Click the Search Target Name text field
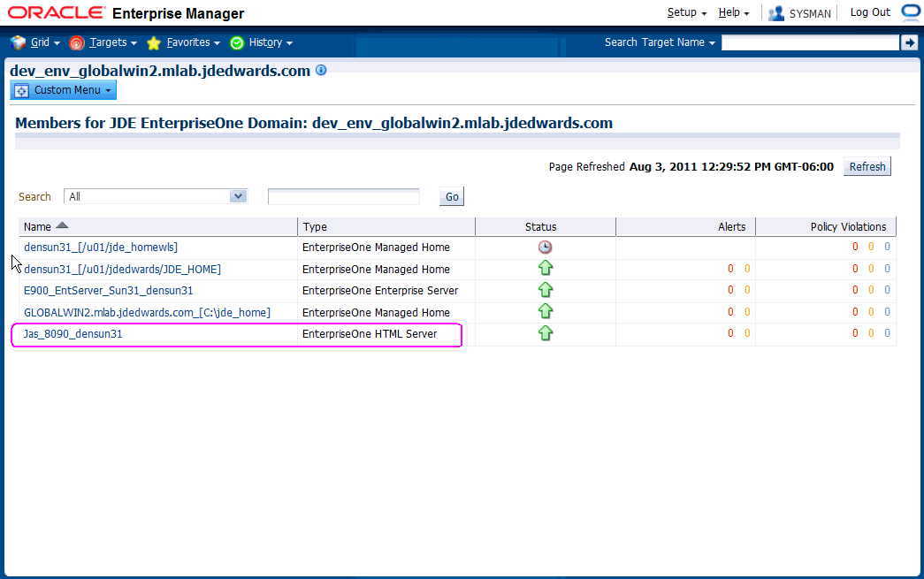This screenshot has width=924, height=579. (x=809, y=42)
